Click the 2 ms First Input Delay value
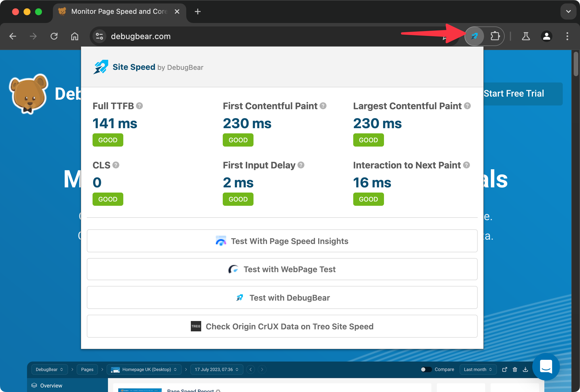 click(x=238, y=183)
